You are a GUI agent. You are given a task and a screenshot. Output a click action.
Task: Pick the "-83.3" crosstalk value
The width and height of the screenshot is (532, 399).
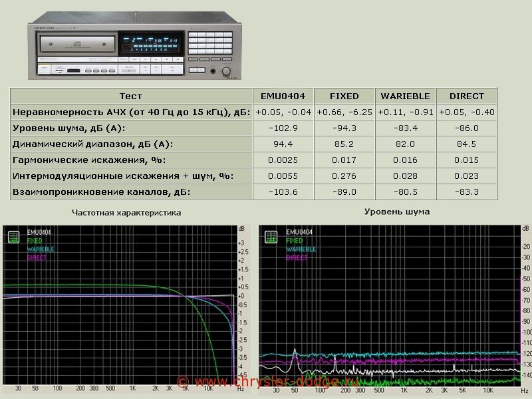click(467, 192)
